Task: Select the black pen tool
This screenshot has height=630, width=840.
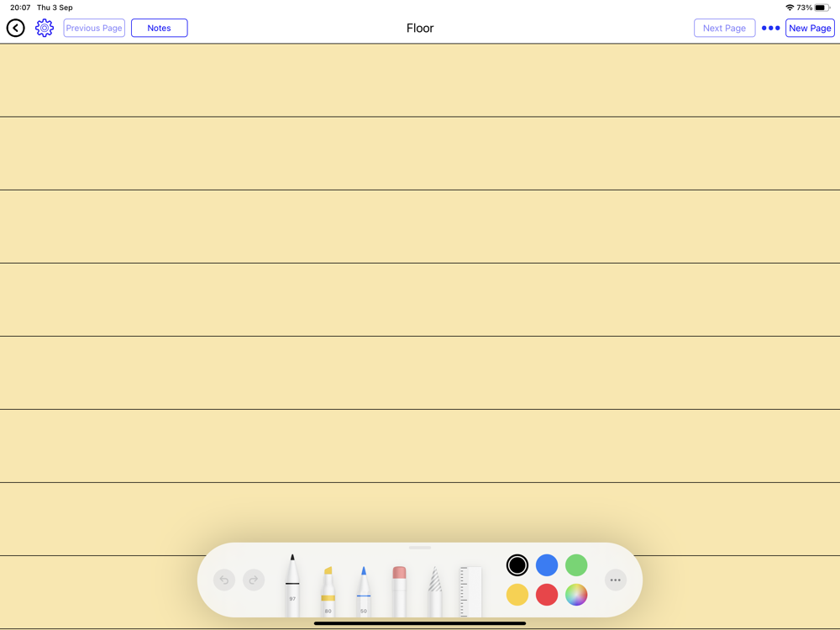Action: pos(292,585)
